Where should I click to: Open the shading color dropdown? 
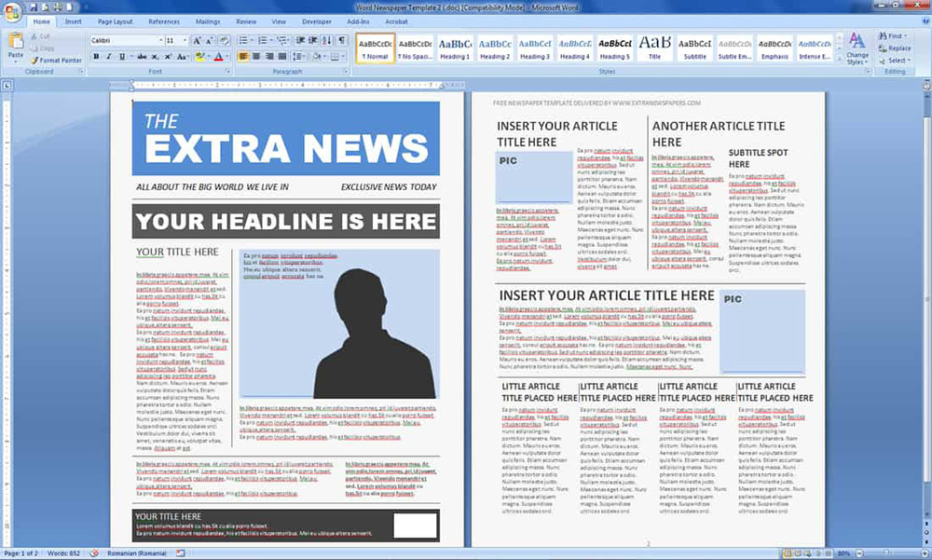tap(324, 57)
